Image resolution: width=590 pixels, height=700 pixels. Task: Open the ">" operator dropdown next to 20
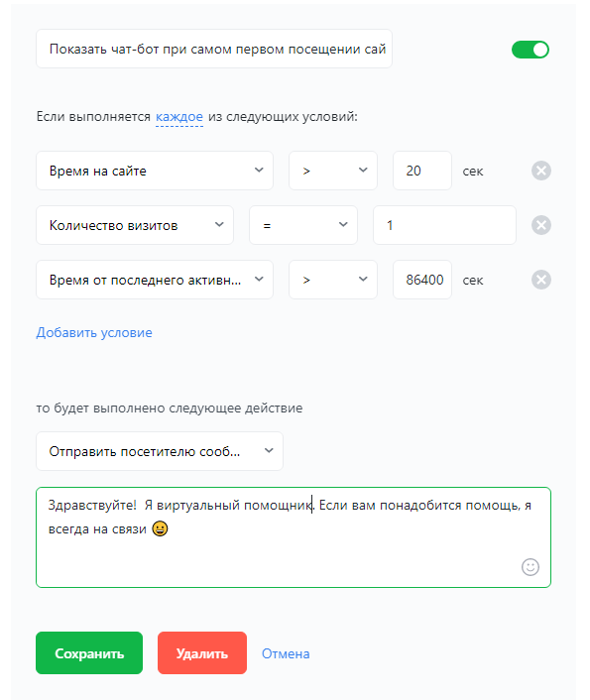pyautogui.click(x=333, y=171)
